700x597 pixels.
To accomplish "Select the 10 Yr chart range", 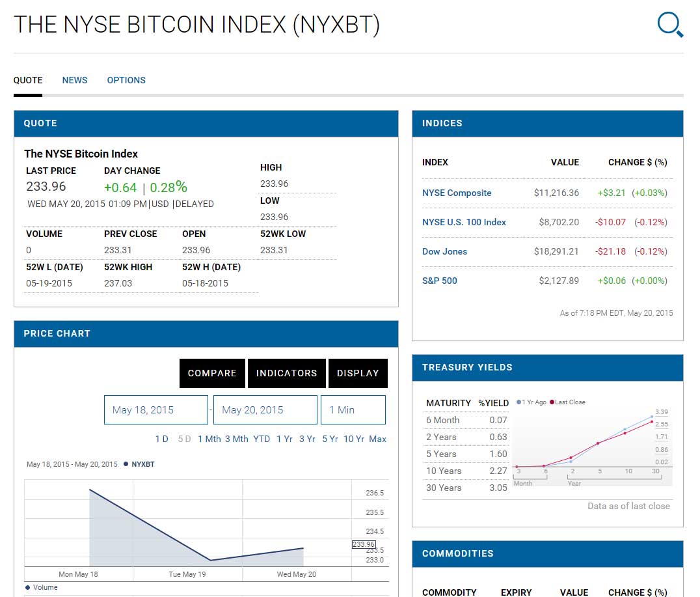I will pyautogui.click(x=354, y=439).
